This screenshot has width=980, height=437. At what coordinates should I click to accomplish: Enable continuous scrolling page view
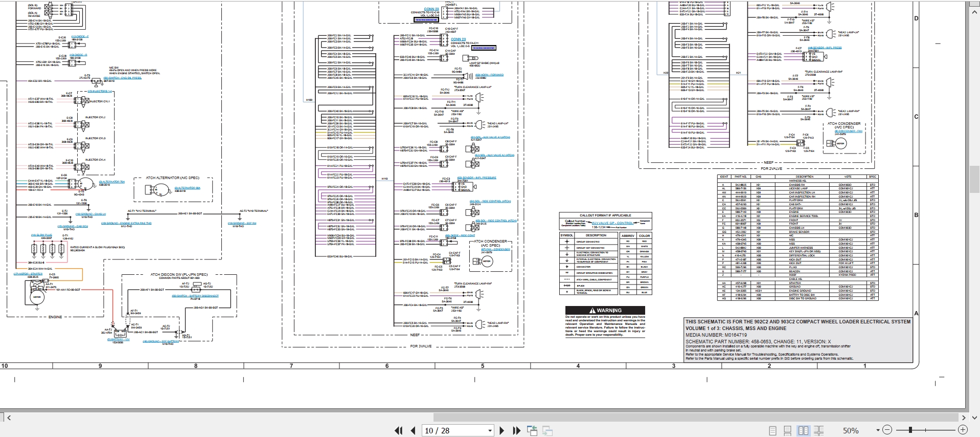(x=788, y=431)
